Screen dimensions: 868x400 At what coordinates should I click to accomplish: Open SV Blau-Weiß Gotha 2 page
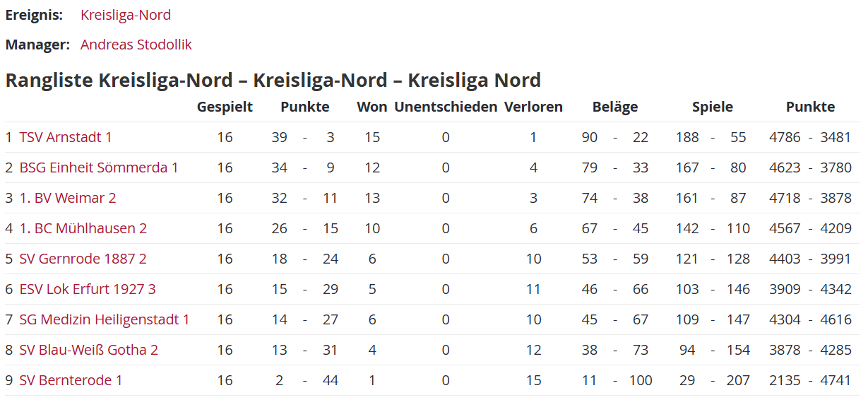pyautogui.click(x=89, y=350)
